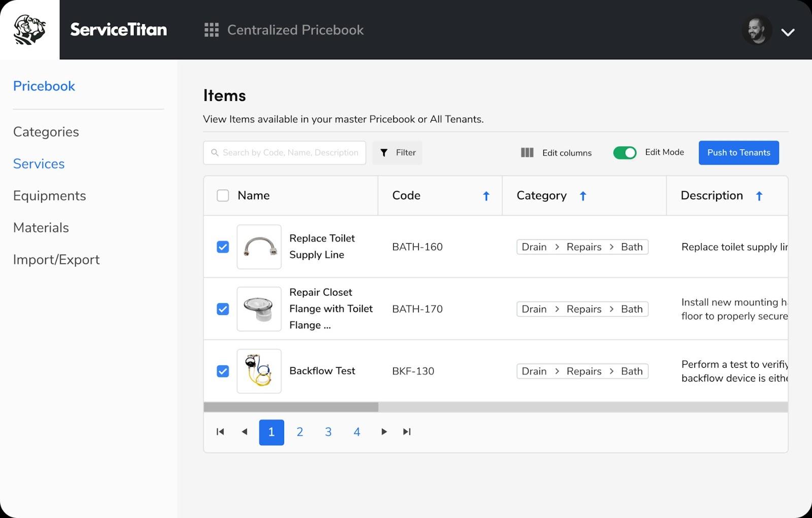Navigate to Import/Export
This screenshot has width=812, height=518.
[56, 259]
